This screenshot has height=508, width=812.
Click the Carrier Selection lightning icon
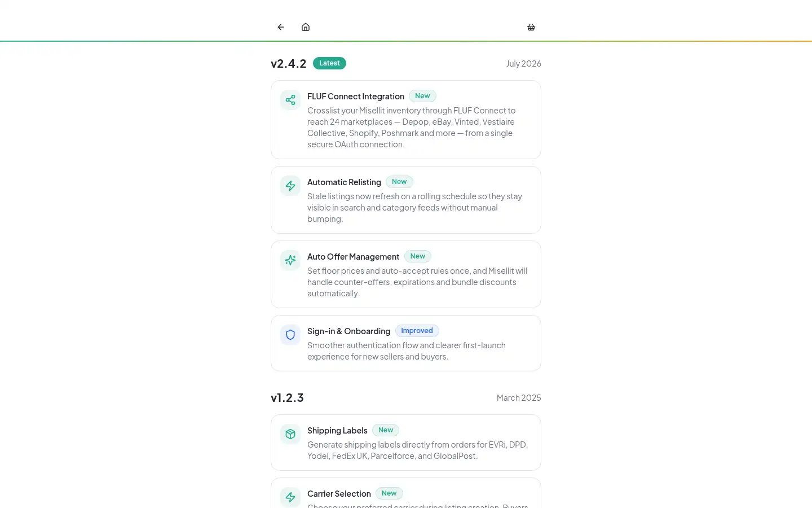(x=290, y=498)
